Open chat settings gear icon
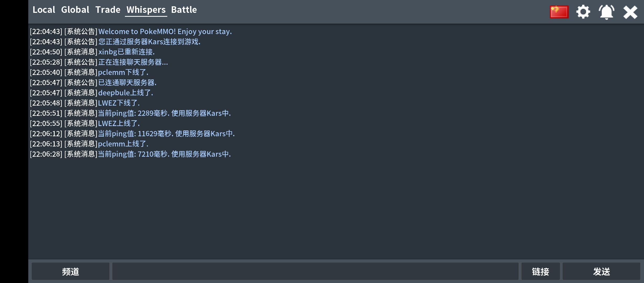 click(x=583, y=12)
